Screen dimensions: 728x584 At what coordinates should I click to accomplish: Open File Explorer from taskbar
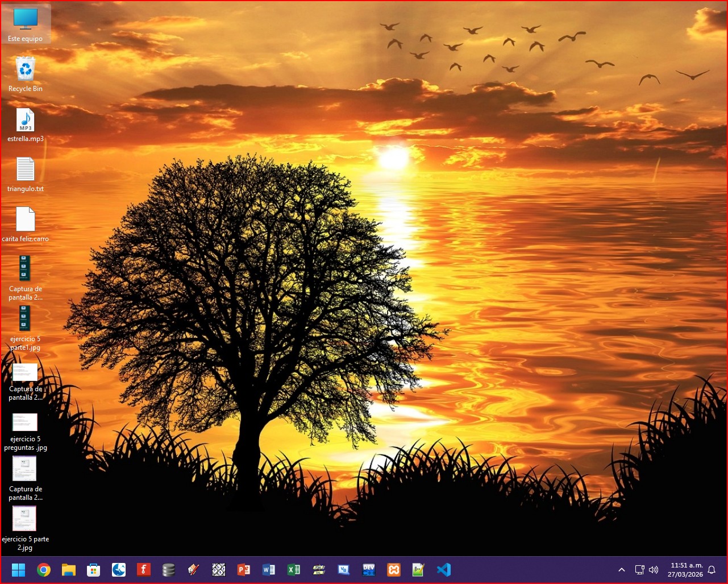(69, 570)
